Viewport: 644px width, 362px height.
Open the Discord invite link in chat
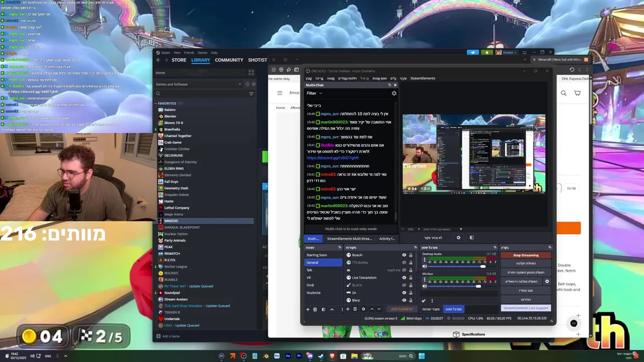tap(333, 158)
